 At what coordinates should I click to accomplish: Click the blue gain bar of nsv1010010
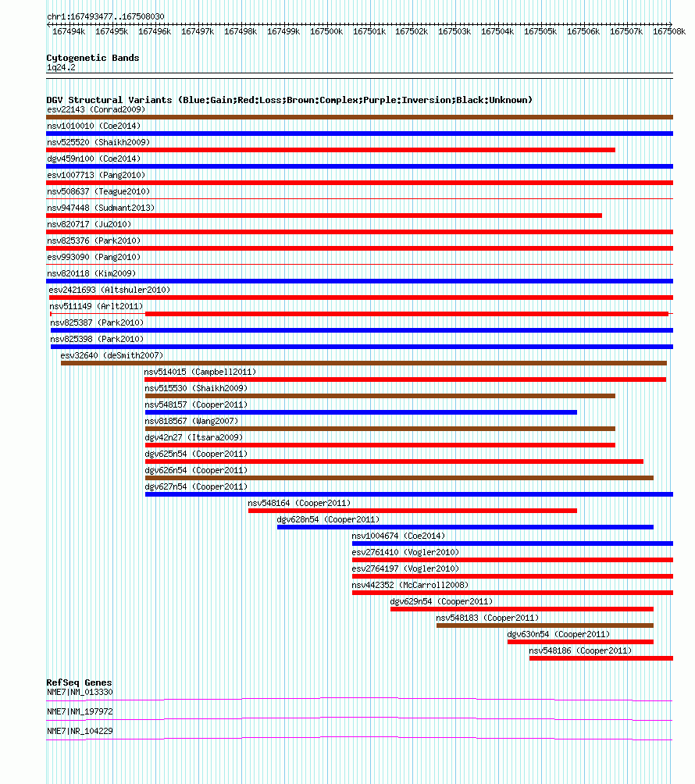point(359,134)
